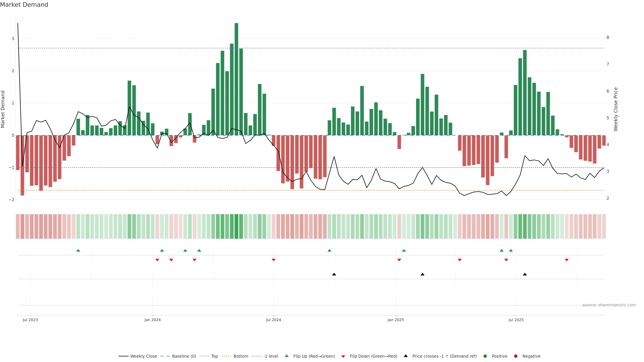
Task: Click the first green Flip Up triangle marker
Action: (78, 250)
